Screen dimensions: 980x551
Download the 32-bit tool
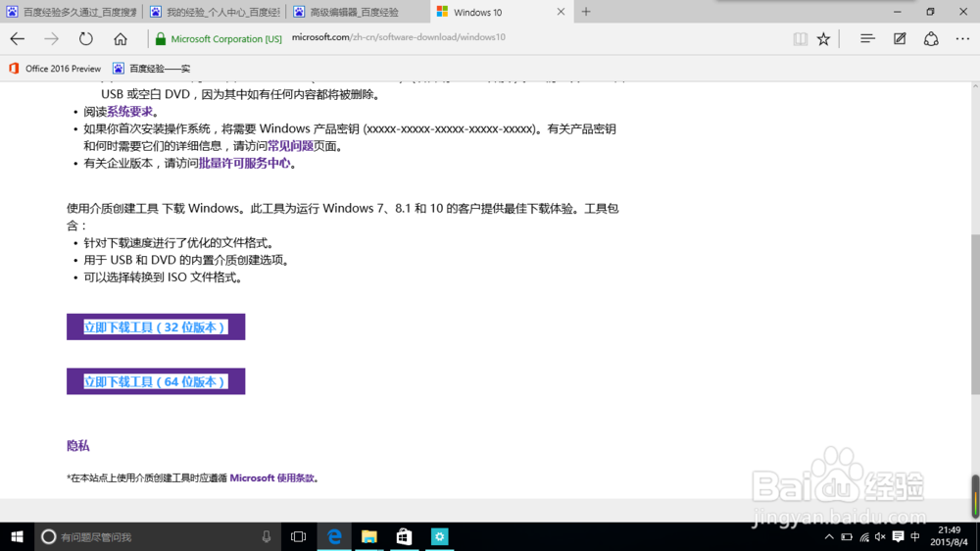click(x=156, y=327)
